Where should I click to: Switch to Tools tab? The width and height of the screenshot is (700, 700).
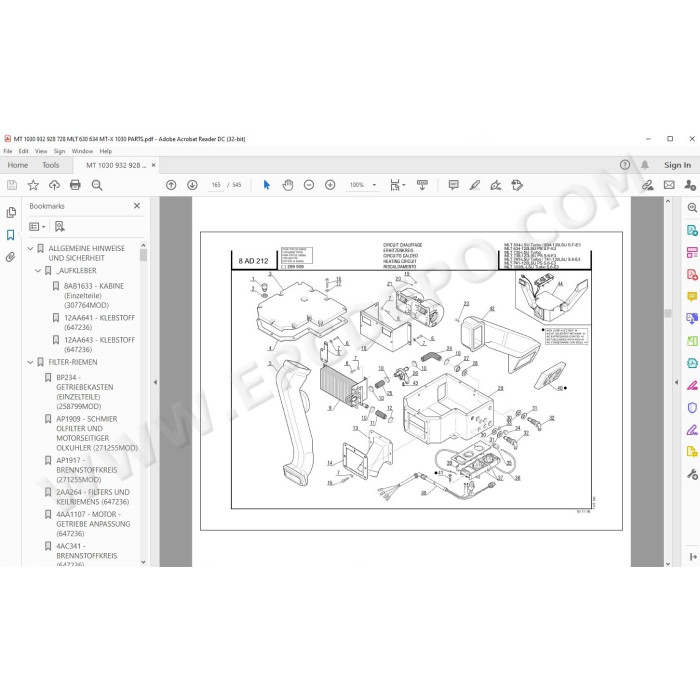click(x=50, y=165)
